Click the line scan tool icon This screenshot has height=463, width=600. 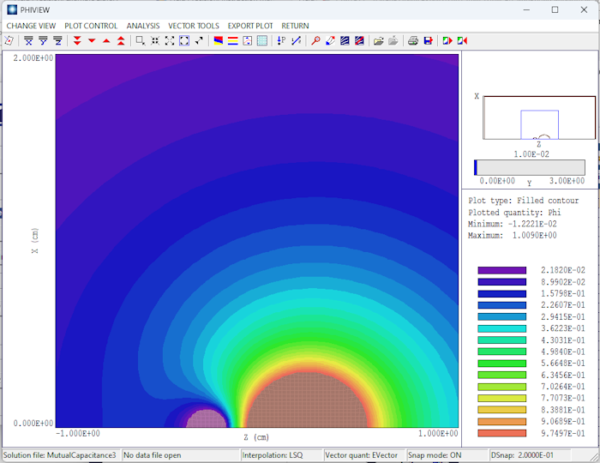[x=296, y=41]
